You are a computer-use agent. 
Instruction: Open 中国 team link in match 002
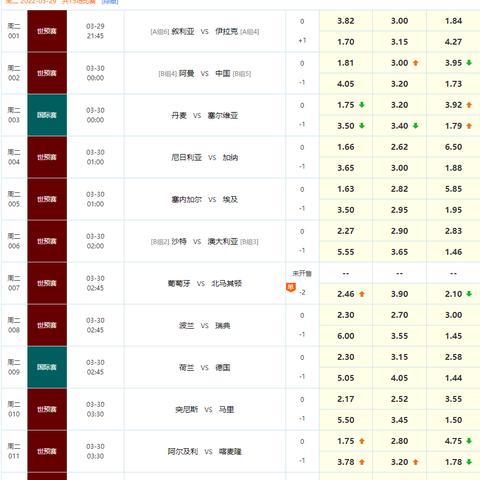click(223, 74)
